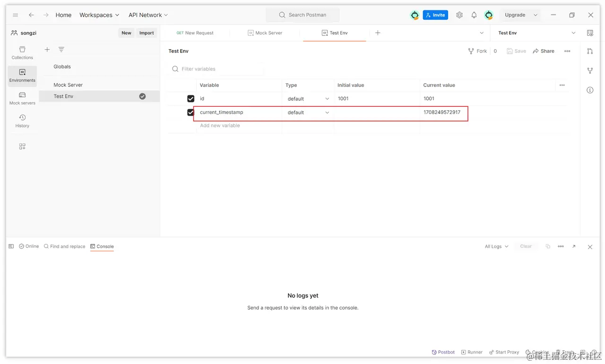Open Collections in sidebar

[22, 52]
